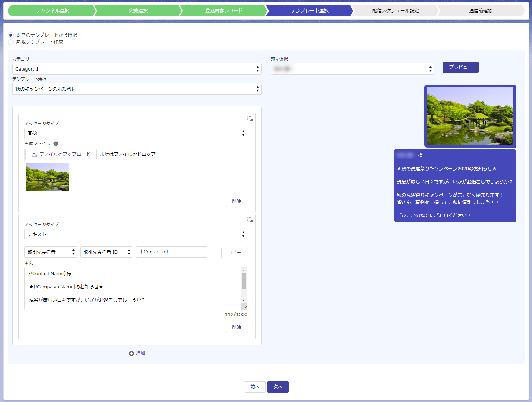Click the {!Contact.Id} merge field input
532x402 pixels.
(x=171, y=252)
